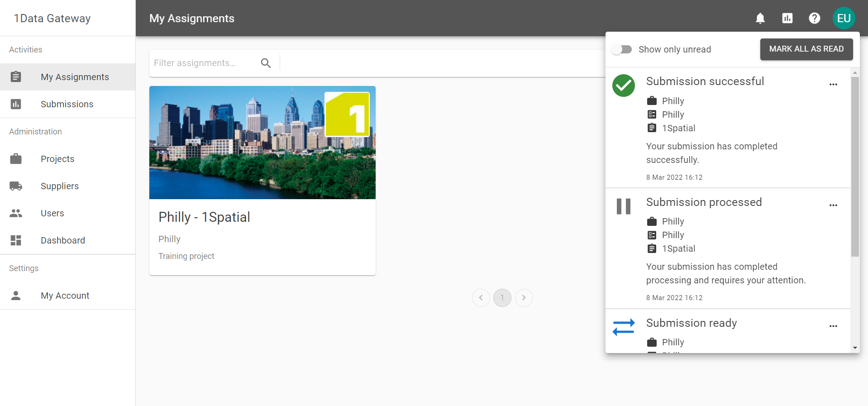Screen dimensions: 868x406
Task: Click the search magnifier icon
Action: (x=266, y=63)
